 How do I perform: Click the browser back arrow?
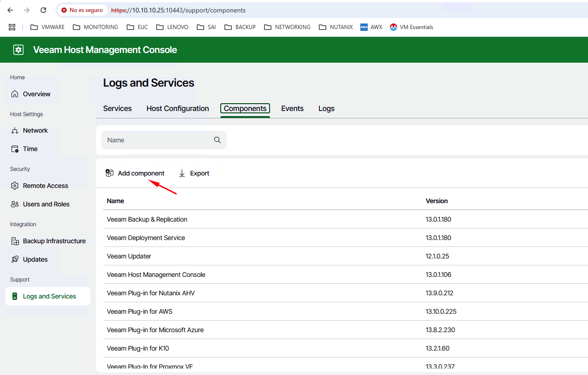point(10,10)
